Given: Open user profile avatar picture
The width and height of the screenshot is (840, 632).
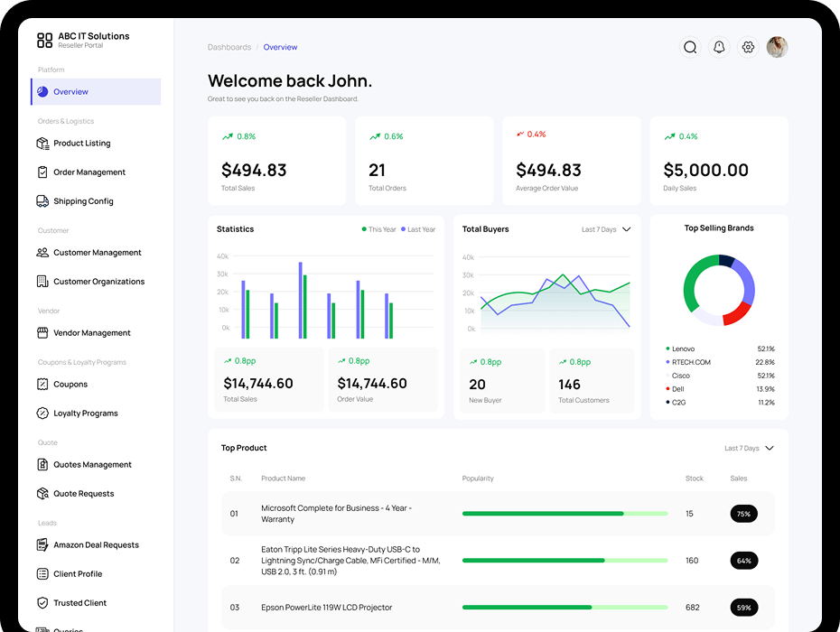Looking at the screenshot, I should point(777,47).
